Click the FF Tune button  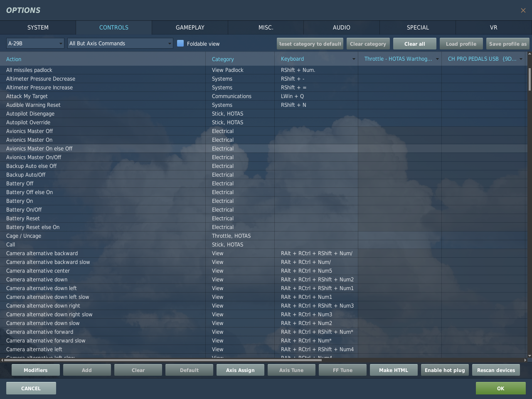(342, 370)
